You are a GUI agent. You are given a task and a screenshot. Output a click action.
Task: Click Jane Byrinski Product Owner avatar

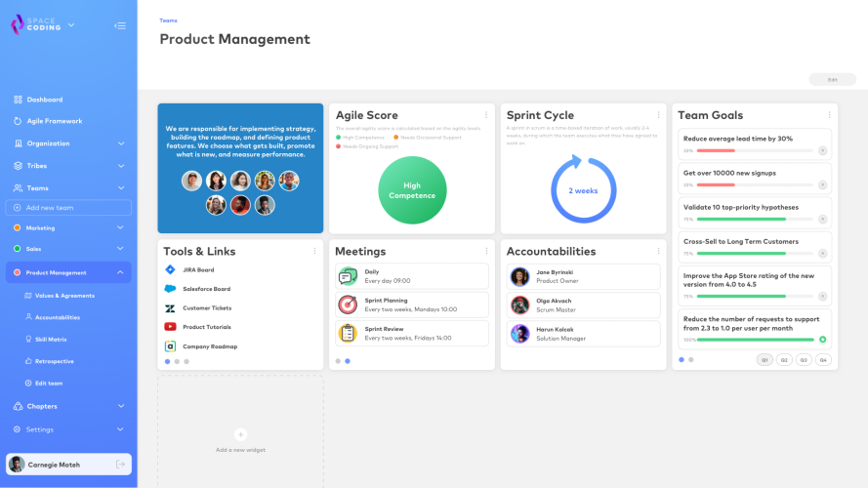click(519, 276)
